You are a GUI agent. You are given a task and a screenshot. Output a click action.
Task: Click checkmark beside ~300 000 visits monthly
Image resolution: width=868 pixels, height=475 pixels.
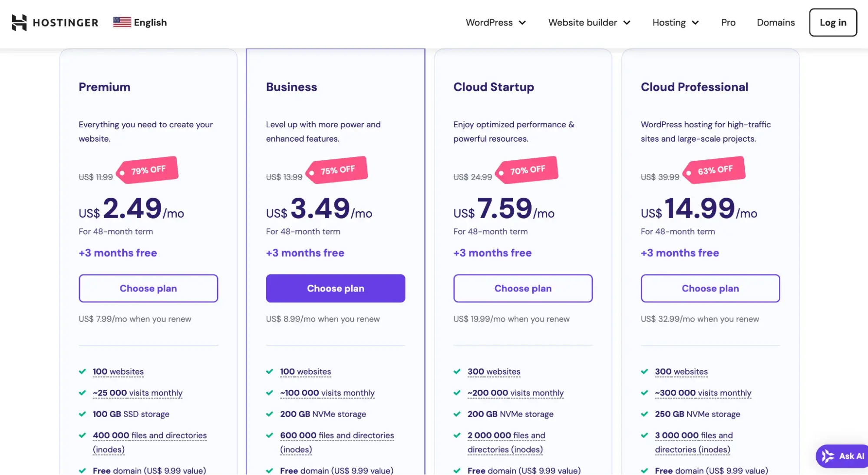coord(645,393)
